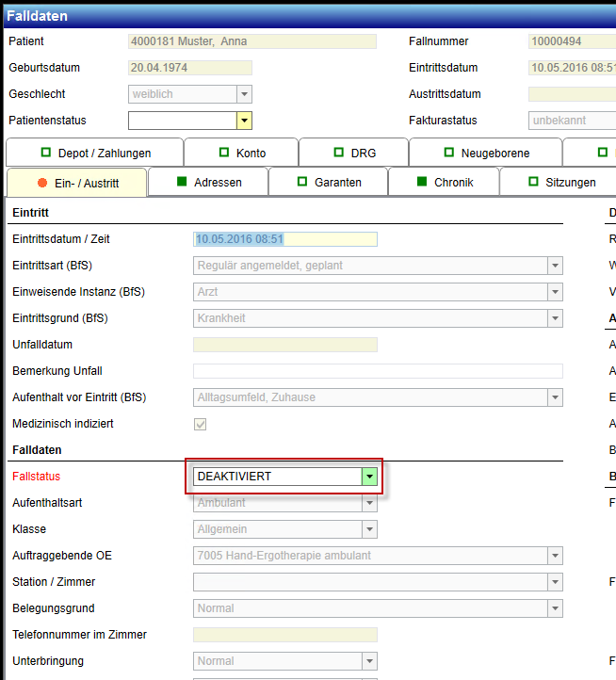616x680 pixels.
Task: Click the Ein-/Austritt tab's orange circle icon
Action: tap(42, 183)
